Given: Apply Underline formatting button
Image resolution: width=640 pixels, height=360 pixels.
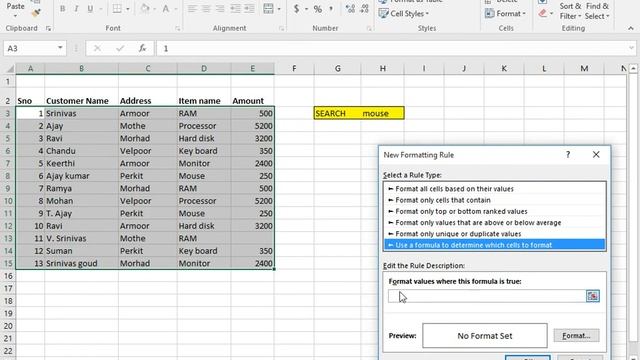Looking at the screenshot, I should [x=90, y=9].
